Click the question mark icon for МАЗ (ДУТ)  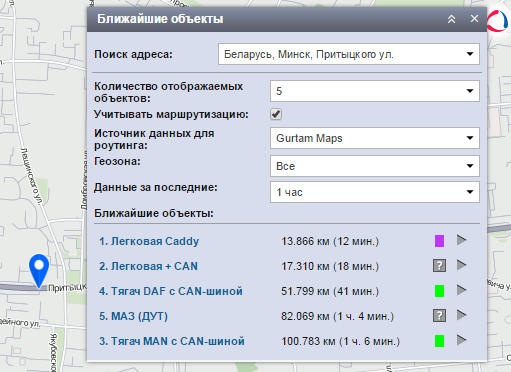click(439, 315)
